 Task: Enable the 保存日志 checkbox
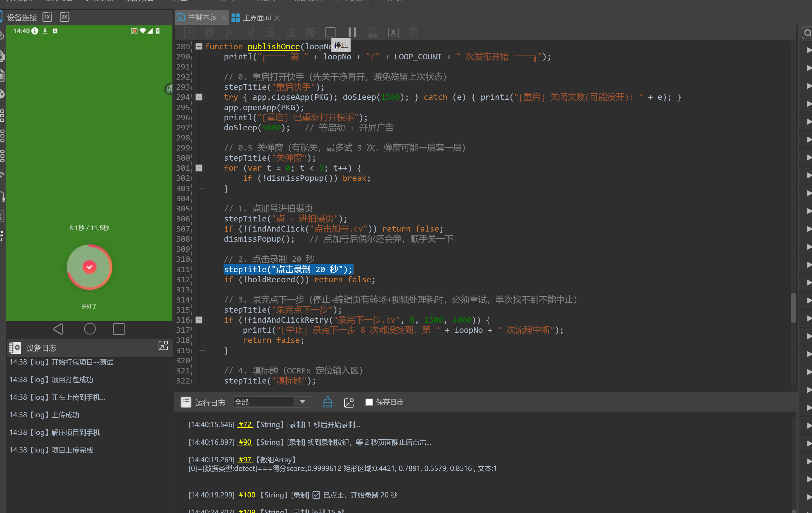click(x=369, y=402)
